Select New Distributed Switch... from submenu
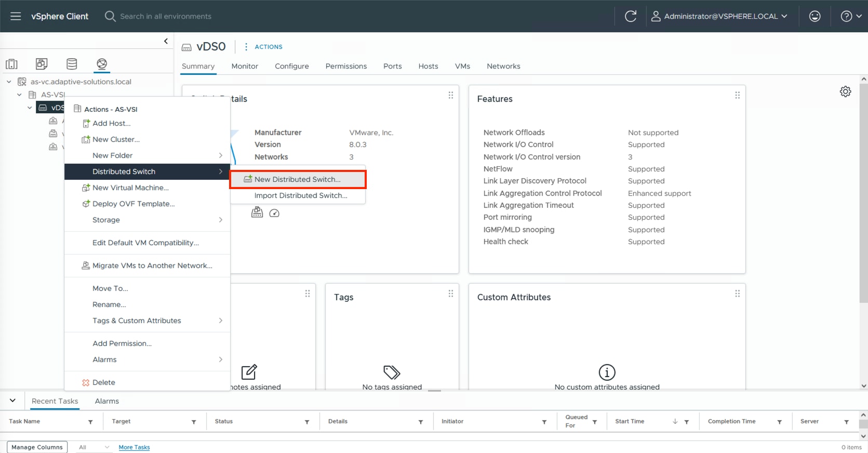 [x=298, y=179]
